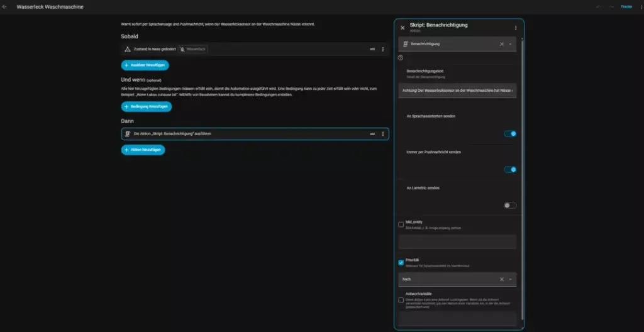Screen dimensions: 644x332
Task: Click the 'Dann' section heading
Action: coord(127,121)
